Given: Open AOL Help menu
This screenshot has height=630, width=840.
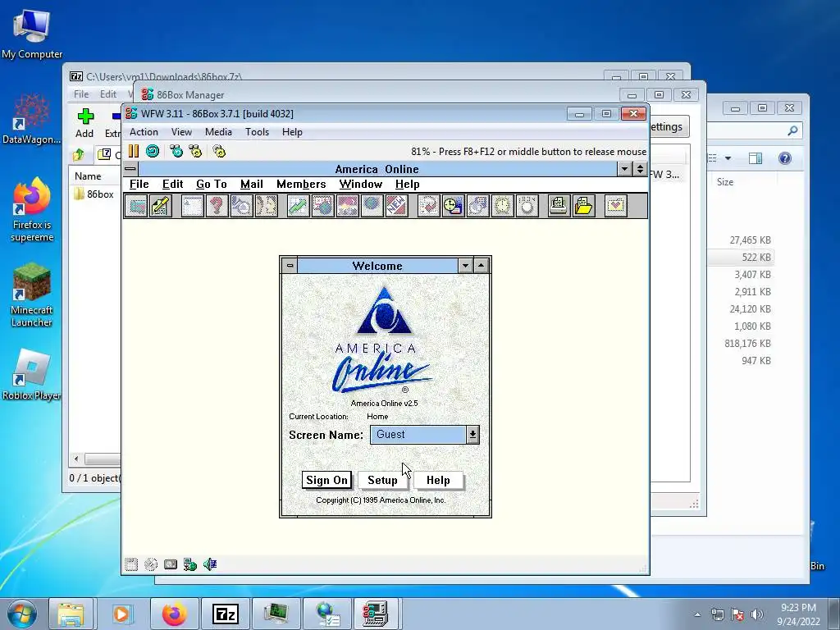Looking at the screenshot, I should tap(407, 185).
